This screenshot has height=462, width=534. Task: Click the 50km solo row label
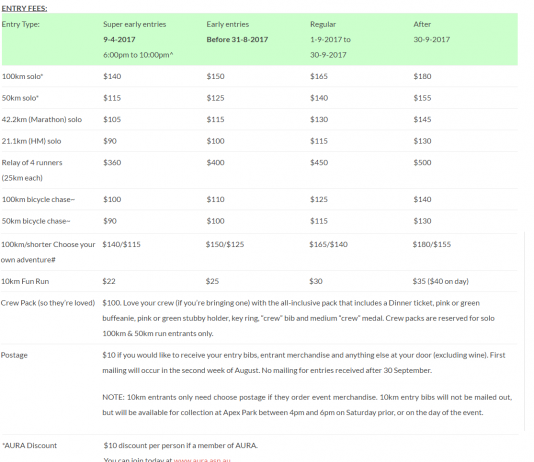coord(20,98)
